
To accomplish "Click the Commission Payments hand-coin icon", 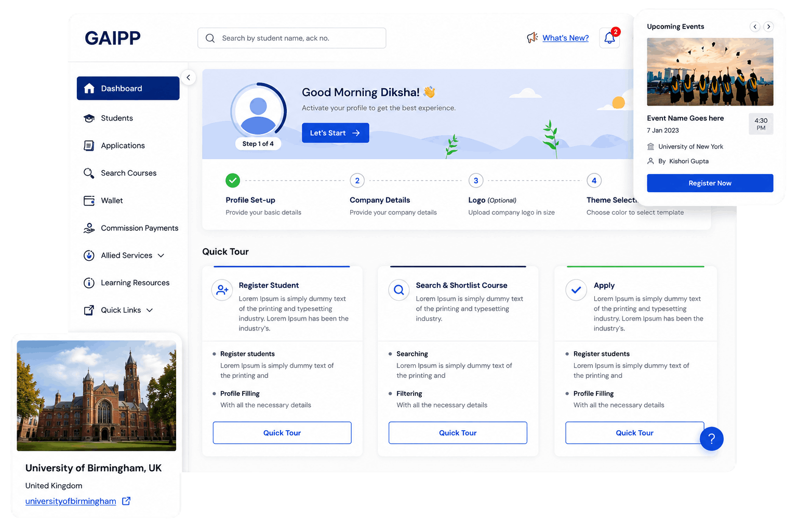I will coord(89,228).
